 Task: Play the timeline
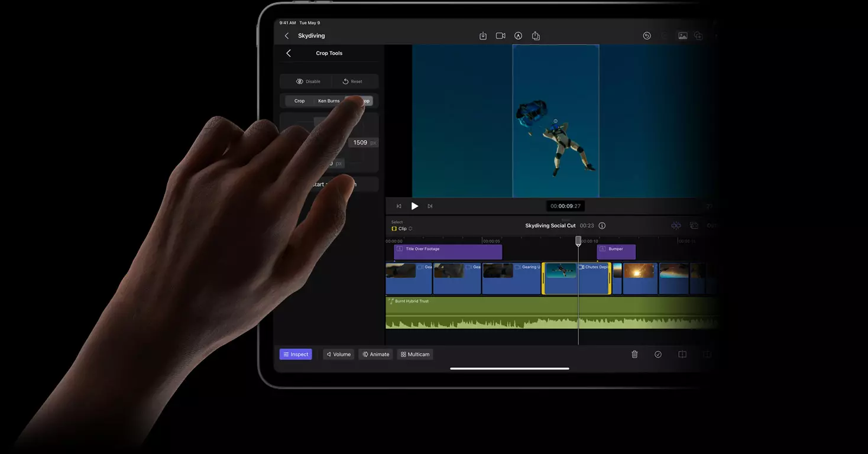pos(414,206)
